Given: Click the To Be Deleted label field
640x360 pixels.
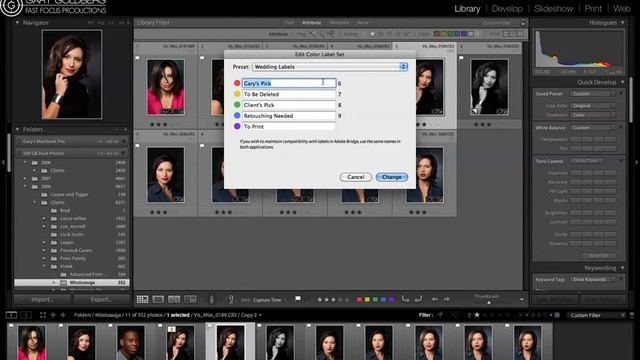Looking at the screenshot, I should [289, 94].
